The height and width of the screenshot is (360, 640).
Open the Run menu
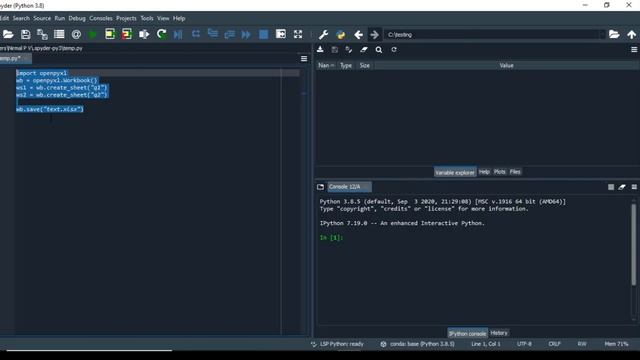[x=60, y=18]
